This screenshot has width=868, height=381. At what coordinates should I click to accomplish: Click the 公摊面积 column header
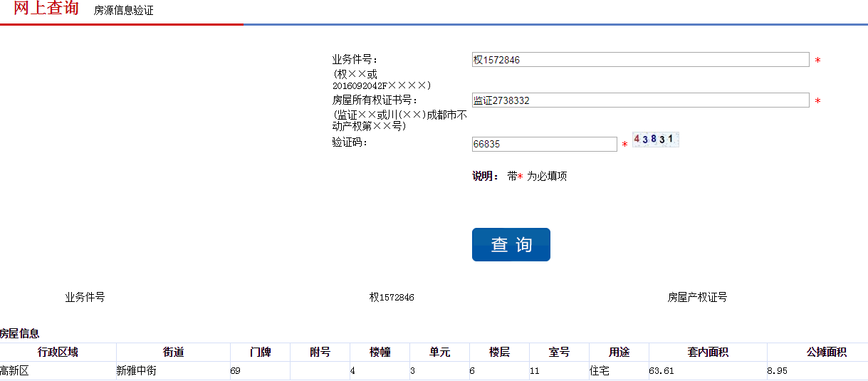pyautogui.click(x=826, y=352)
